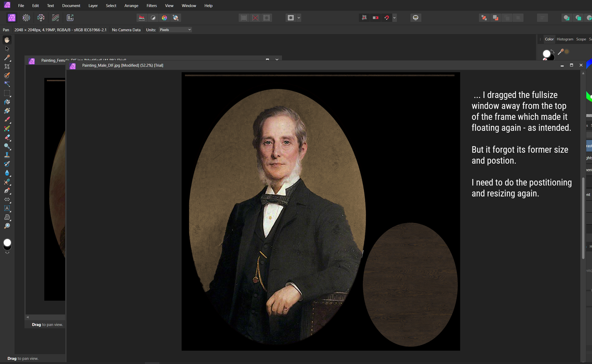Click the Painting_Male_DIF vertical scrollbar
This screenshot has height=364, width=592.
[583, 218]
